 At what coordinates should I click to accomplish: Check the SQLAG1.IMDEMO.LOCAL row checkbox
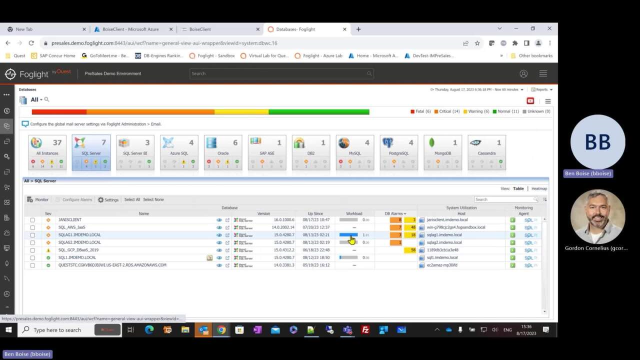tap(32, 235)
